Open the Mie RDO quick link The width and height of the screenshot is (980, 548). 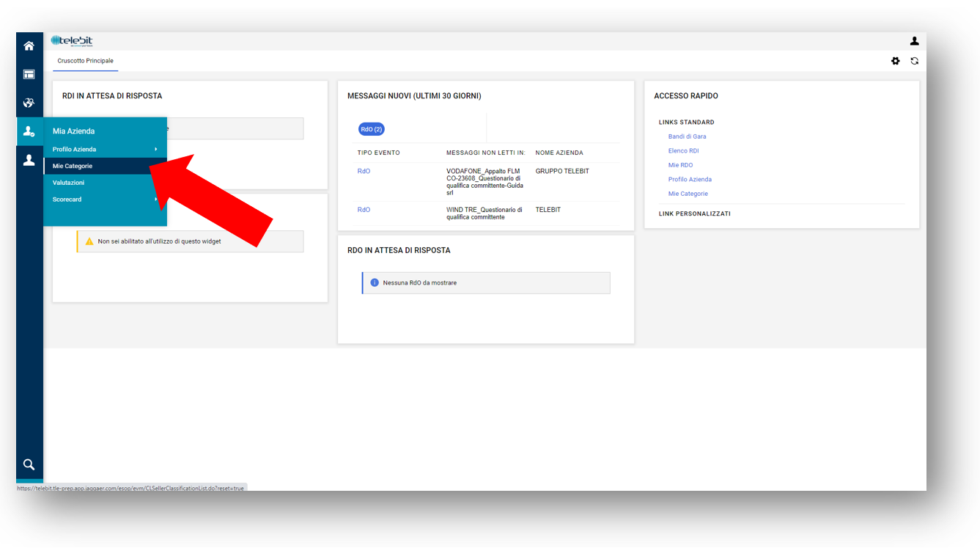tap(680, 165)
